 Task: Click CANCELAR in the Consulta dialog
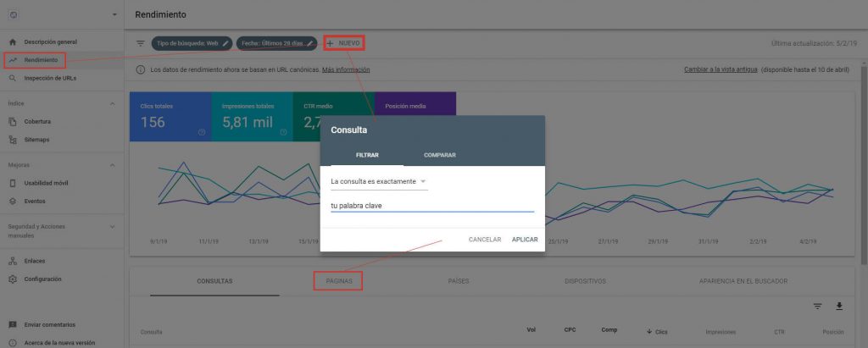tap(485, 240)
